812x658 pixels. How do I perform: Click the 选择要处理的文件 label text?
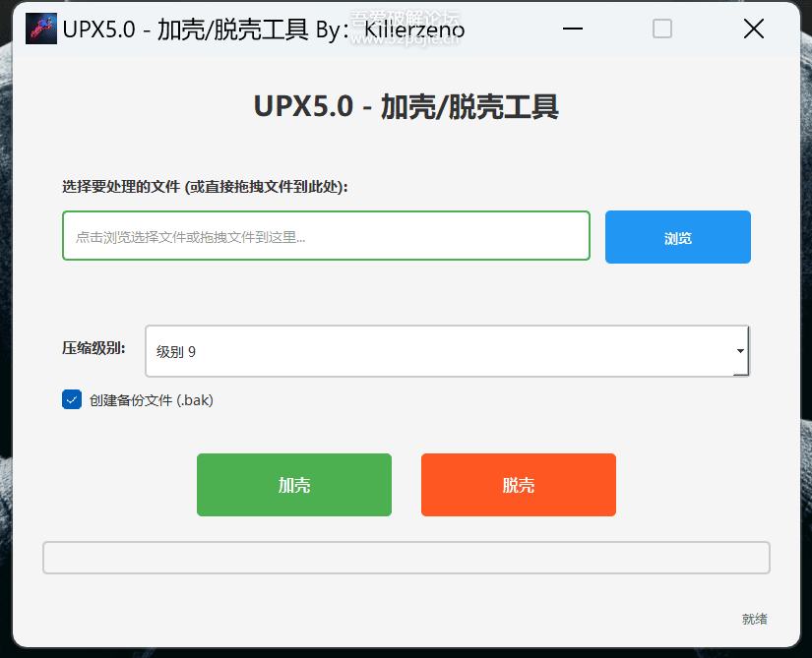click(x=205, y=187)
